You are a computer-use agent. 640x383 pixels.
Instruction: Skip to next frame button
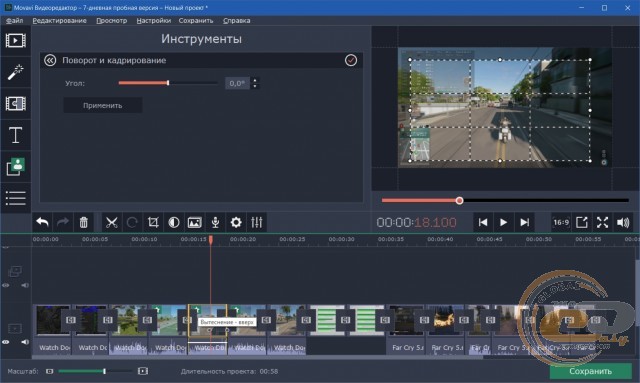click(524, 223)
